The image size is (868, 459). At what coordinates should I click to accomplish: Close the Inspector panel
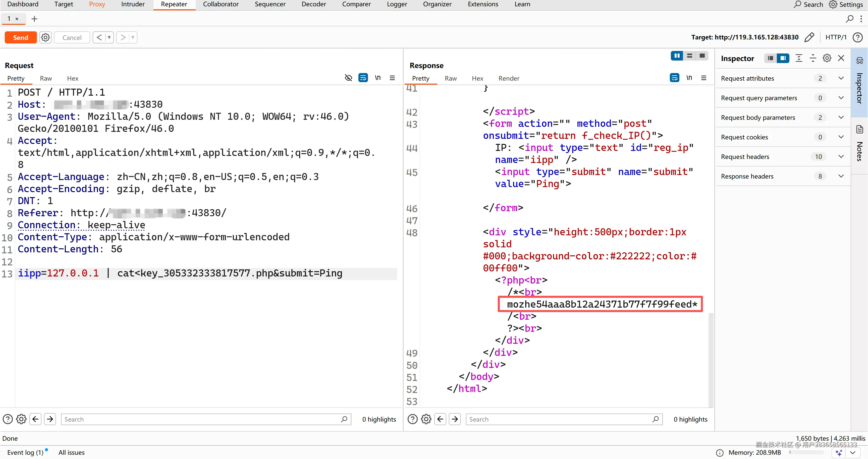(841, 58)
